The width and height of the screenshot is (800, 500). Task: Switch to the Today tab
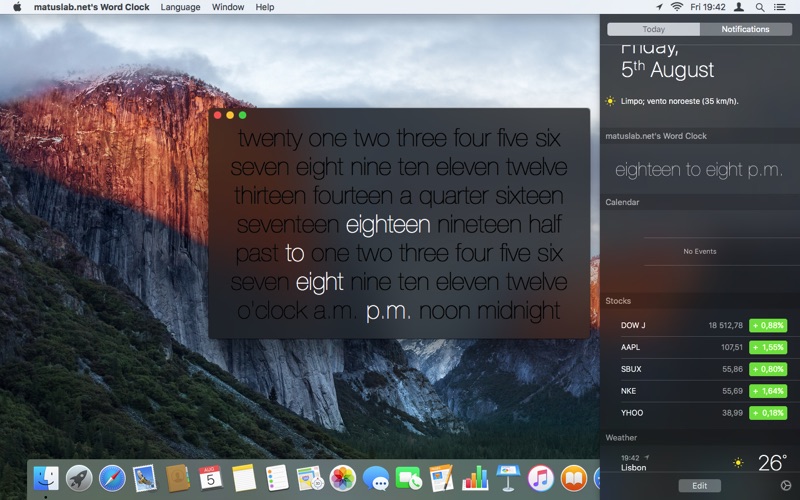tap(654, 29)
